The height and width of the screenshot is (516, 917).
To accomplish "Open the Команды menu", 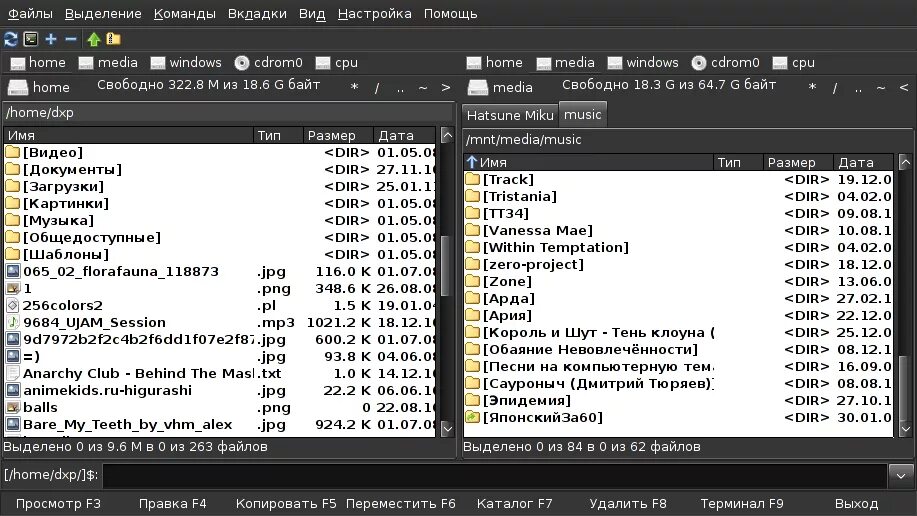I will [184, 13].
